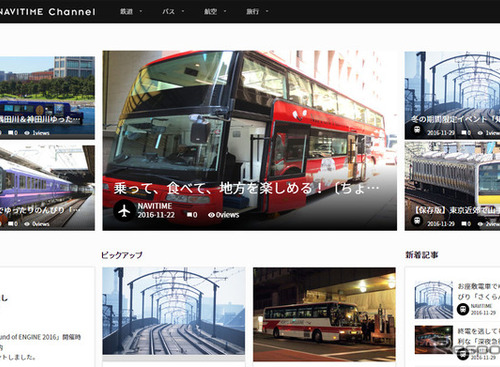Click eye views icon on the 【保存版】 card
This screenshot has width=500, height=367.
(x=480, y=224)
